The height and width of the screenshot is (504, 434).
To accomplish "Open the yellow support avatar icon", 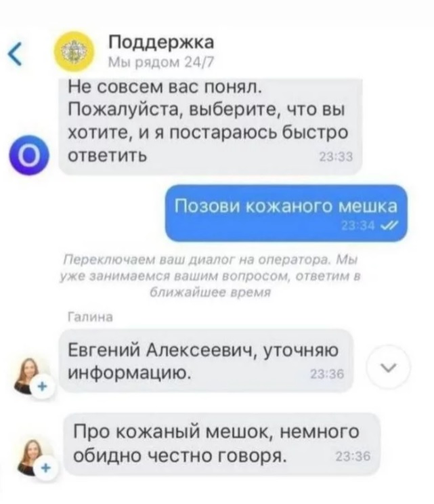I will pos(74,51).
